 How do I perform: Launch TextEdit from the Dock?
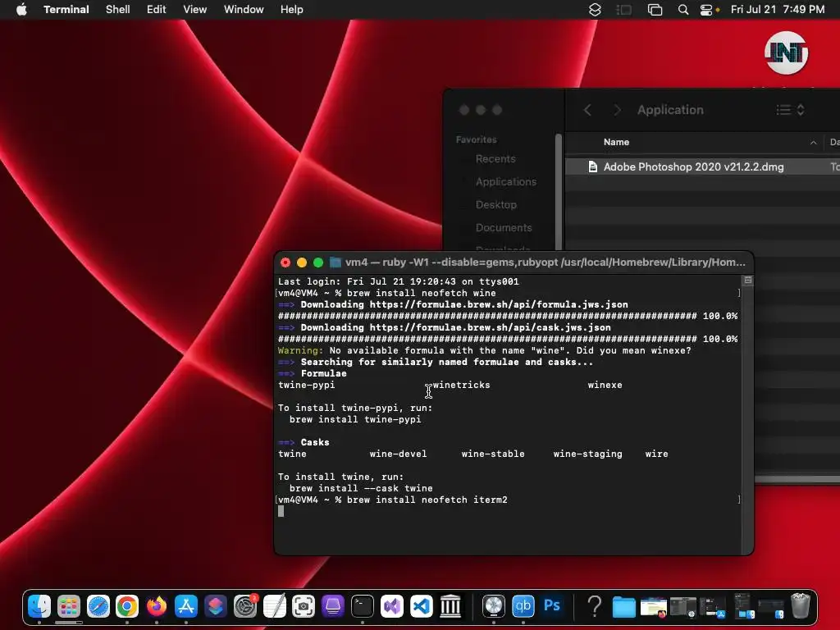(x=274, y=606)
